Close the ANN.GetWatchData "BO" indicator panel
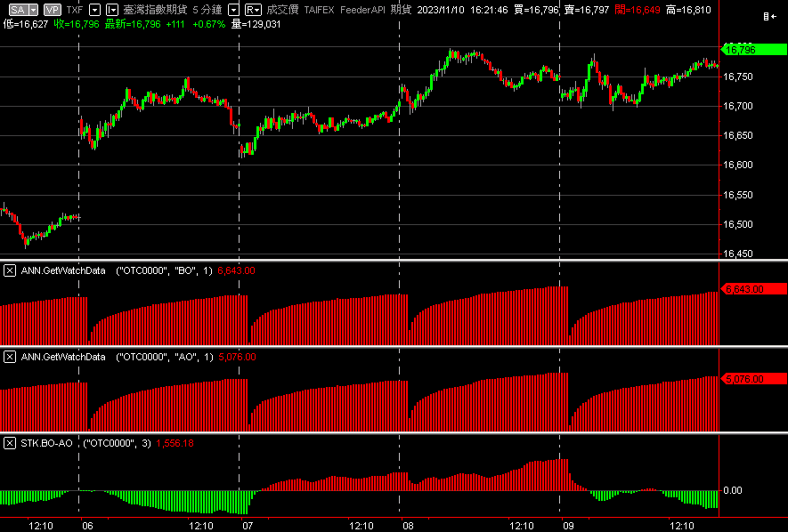The image size is (788, 532). pos(10,271)
